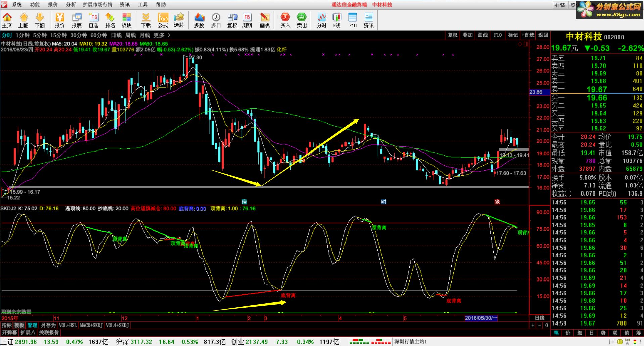644x346 pixels.
Task: Click the plus zoom button beside 日线
Action: click(x=533, y=325)
